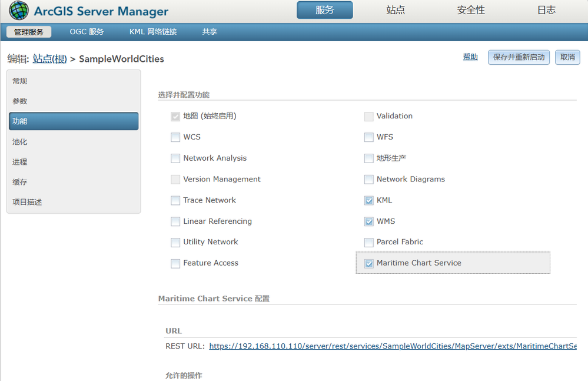588x381 pixels.
Task: Select the OGC 服务 tab
Action: click(87, 32)
